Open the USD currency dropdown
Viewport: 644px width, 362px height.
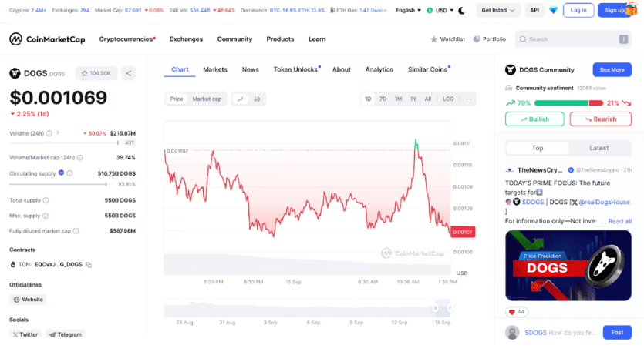coord(443,11)
